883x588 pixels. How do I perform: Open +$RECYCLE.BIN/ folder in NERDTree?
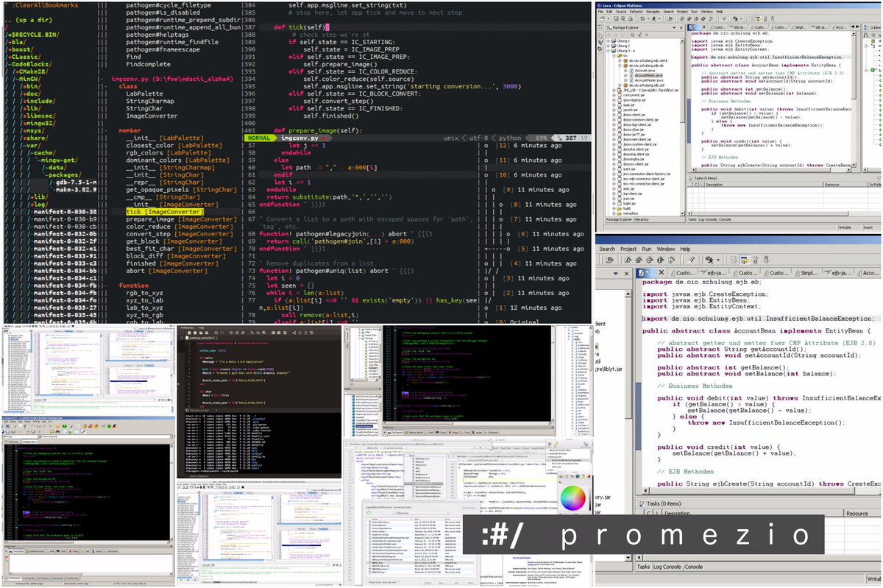tap(34, 35)
